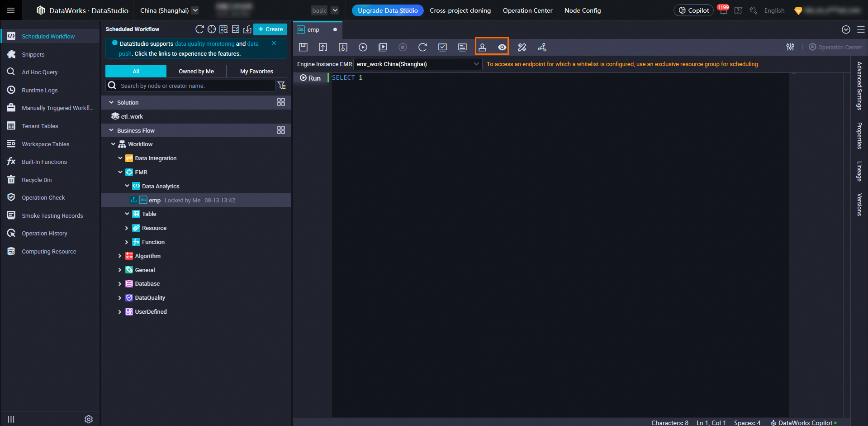Click the Create button

pos(270,29)
